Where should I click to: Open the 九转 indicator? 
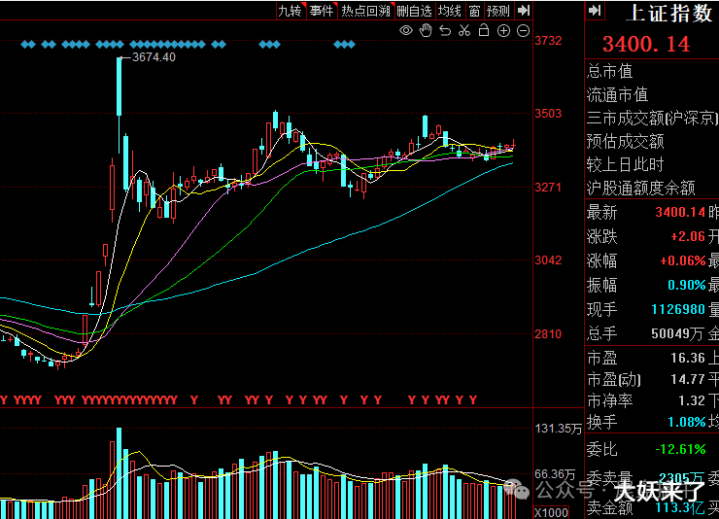[291, 11]
